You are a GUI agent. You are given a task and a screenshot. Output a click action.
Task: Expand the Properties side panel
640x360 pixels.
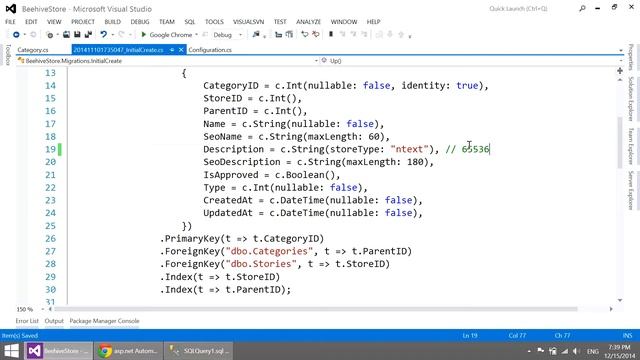(631, 57)
